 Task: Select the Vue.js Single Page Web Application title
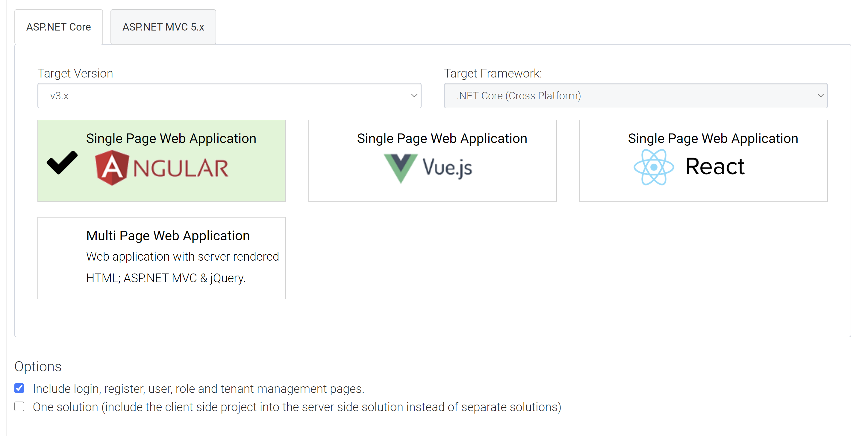[x=442, y=138]
